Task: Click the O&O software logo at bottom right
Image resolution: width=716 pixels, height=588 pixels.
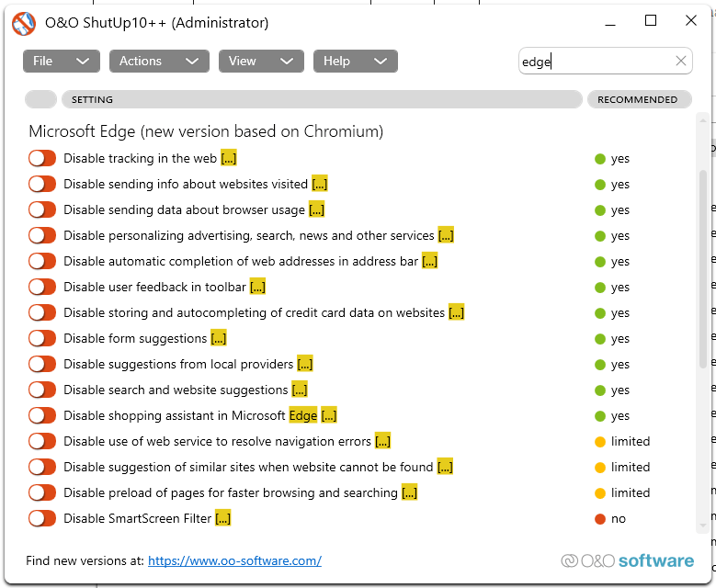Action: click(628, 560)
